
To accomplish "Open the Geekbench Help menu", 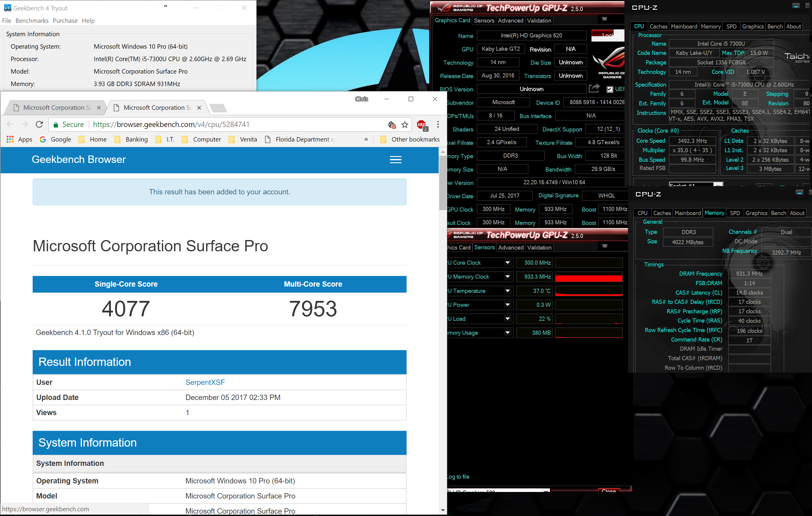I will coord(88,20).
